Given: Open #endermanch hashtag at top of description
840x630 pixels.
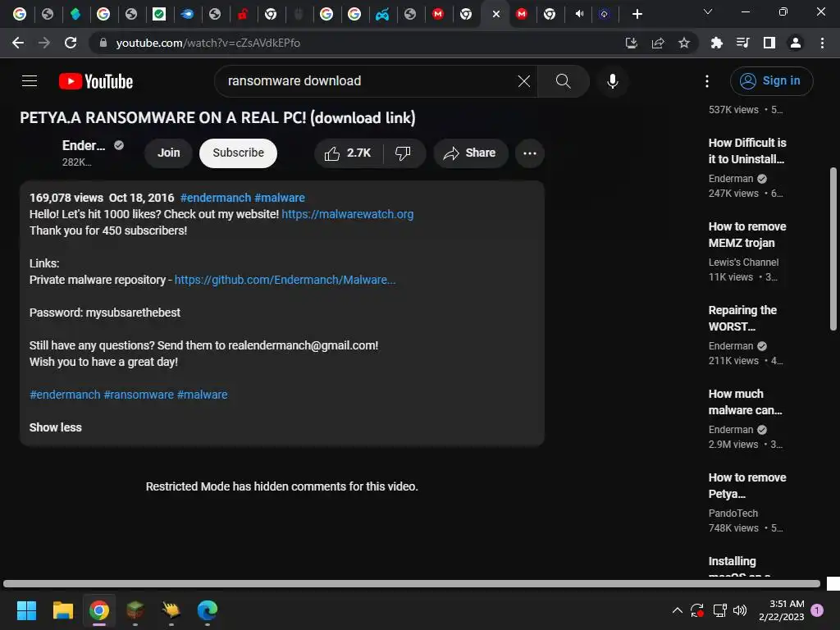Looking at the screenshot, I should tap(216, 198).
